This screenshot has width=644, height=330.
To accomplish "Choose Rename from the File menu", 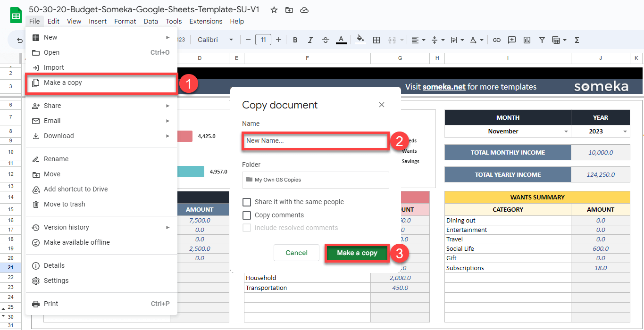I will tap(101, 159).
